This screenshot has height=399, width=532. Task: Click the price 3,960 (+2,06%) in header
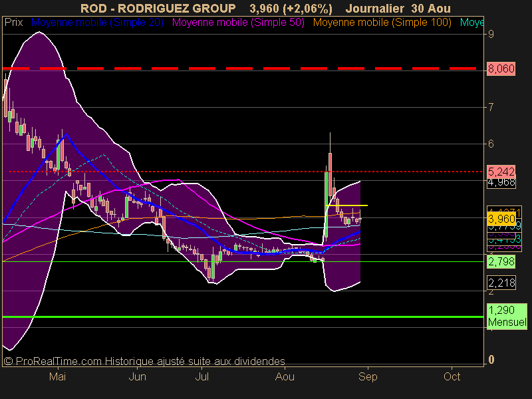click(x=291, y=8)
